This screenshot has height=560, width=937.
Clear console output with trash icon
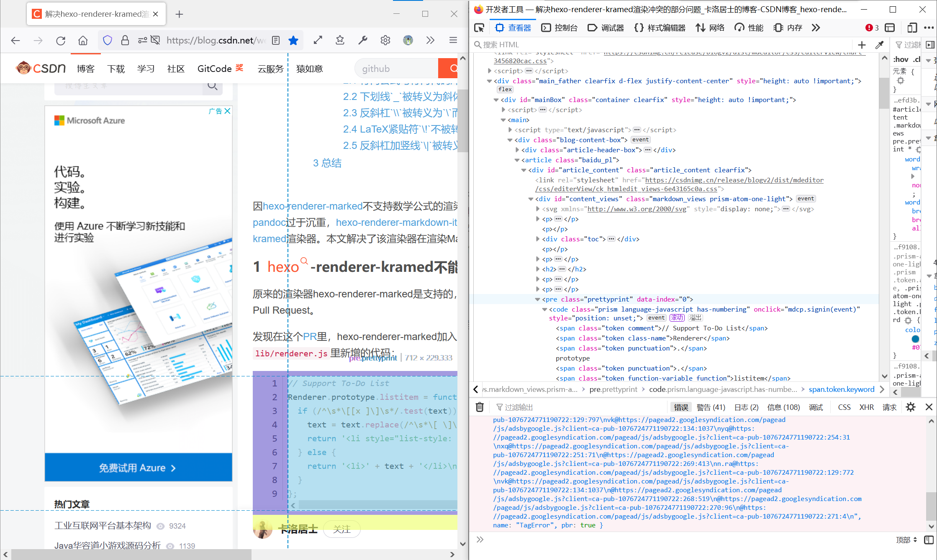[x=480, y=407]
